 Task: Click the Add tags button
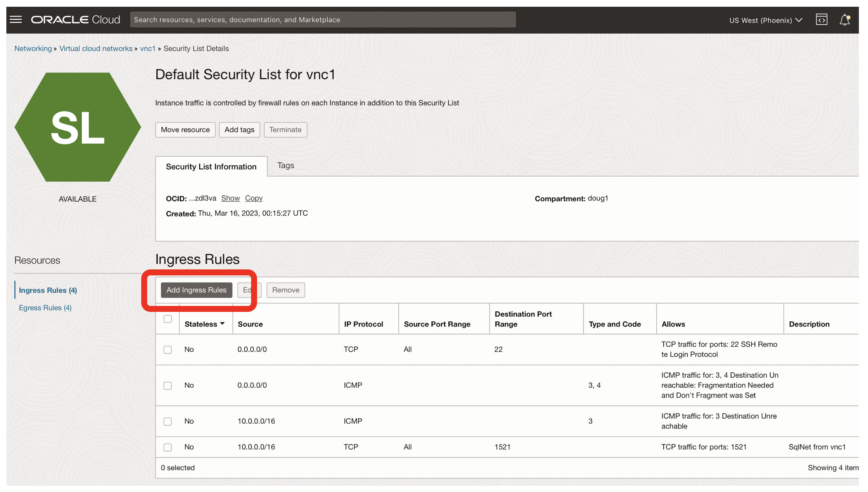(x=239, y=130)
